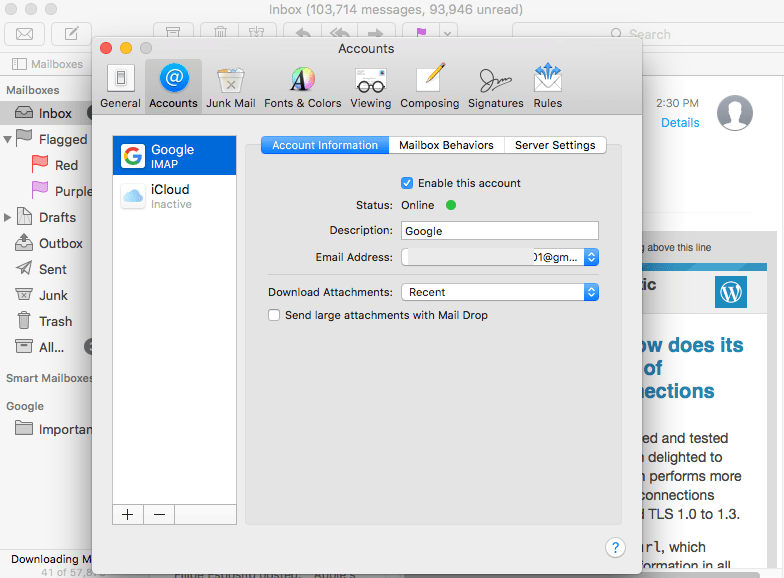Select the iCloud account in list

174,196
